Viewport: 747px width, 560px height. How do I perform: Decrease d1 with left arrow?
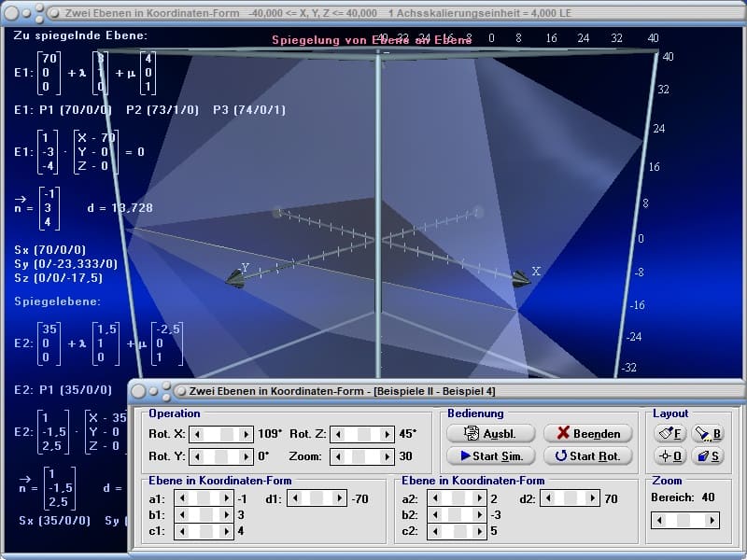(x=295, y=498)
